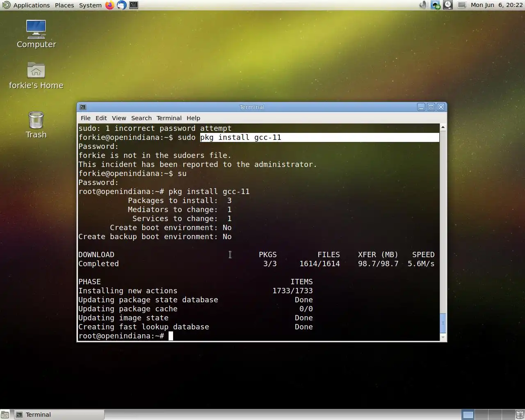Open the Terminal Search menu
This screenshot has height=420, width=525.
[x=142, y=118]
